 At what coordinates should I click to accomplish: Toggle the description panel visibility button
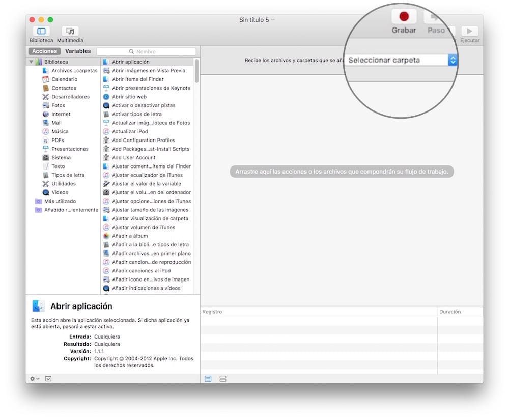(x=48, y=379)
